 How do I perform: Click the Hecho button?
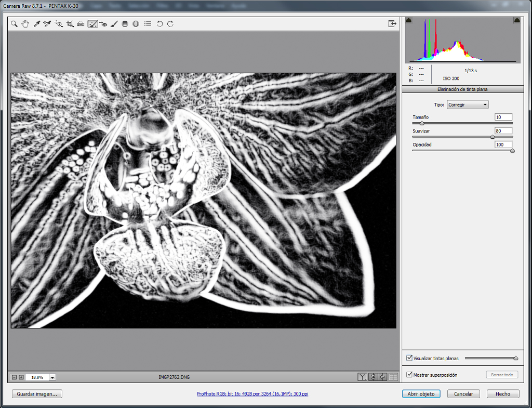coord(503,394)
